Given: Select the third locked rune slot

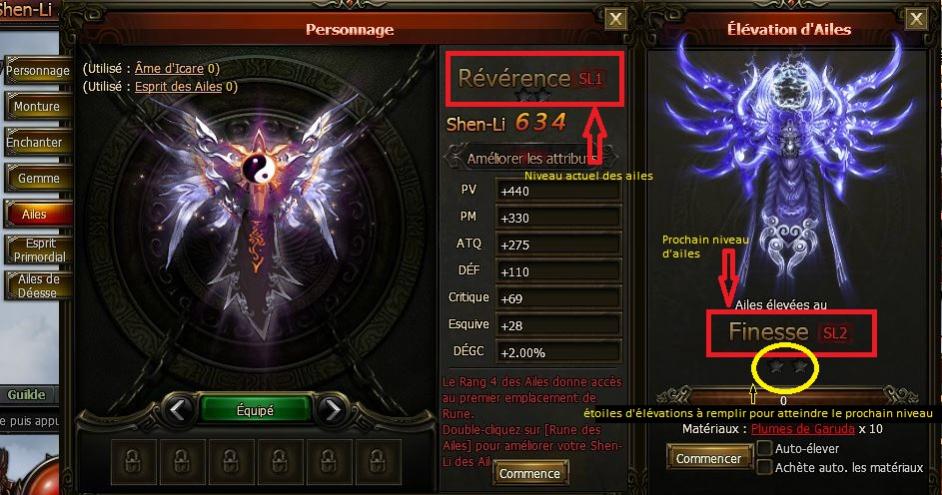Looking at the screenshot, I should point(231,461).
